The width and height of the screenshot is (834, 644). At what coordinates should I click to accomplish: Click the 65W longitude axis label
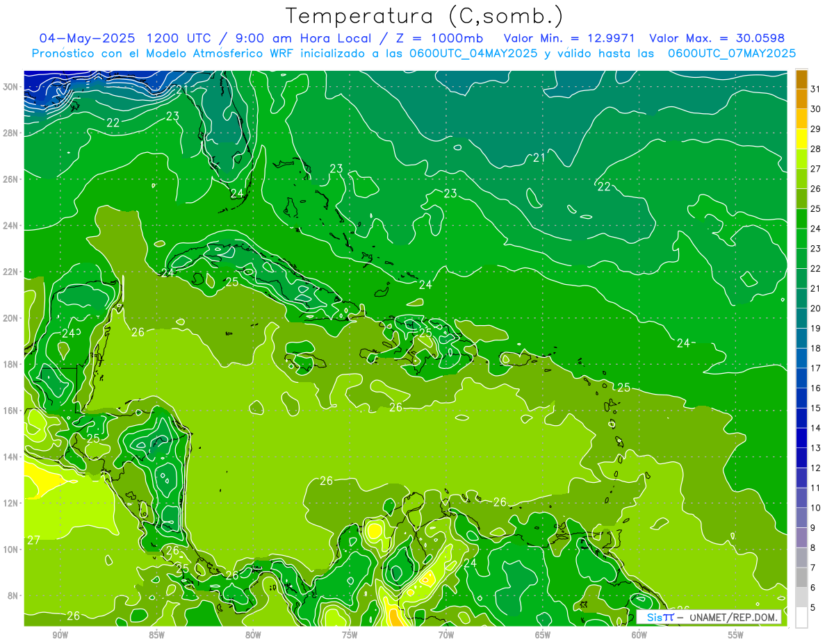click(543, 635)
